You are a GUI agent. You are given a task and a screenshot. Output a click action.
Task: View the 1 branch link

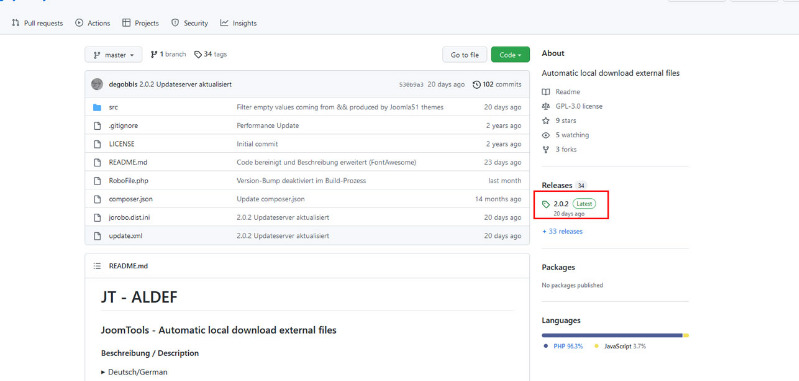coord(168,55)
